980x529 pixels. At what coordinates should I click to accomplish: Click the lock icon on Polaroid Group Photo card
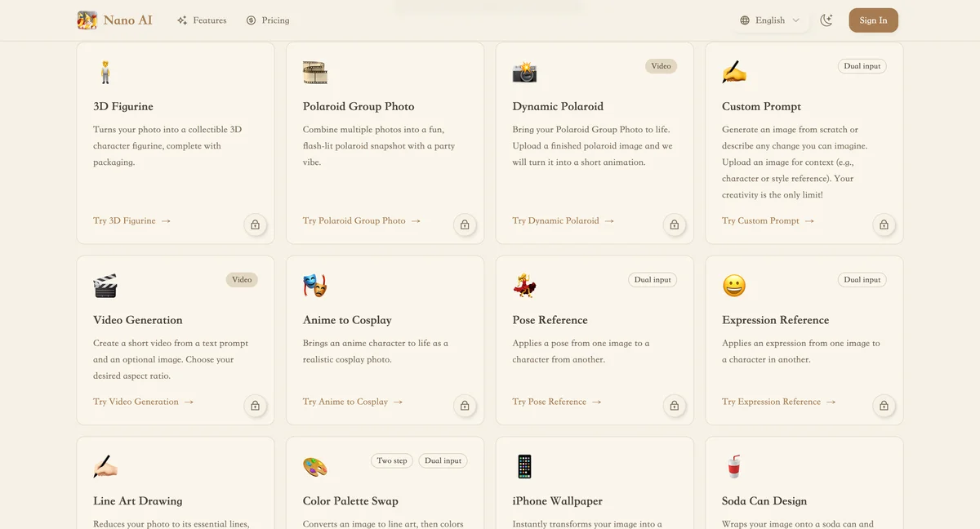pyautogui.click(x=465, y=224)
